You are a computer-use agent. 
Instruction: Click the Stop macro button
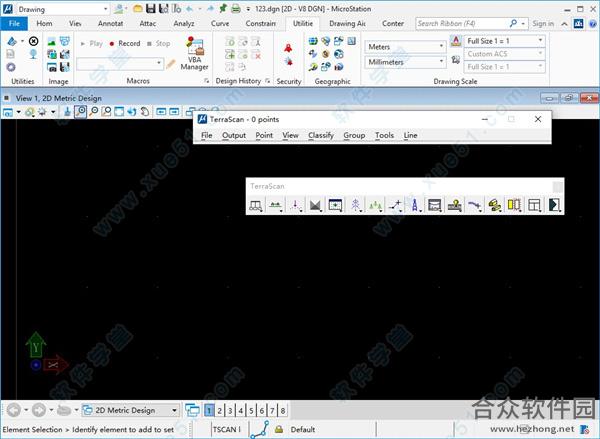coord(158,44)
